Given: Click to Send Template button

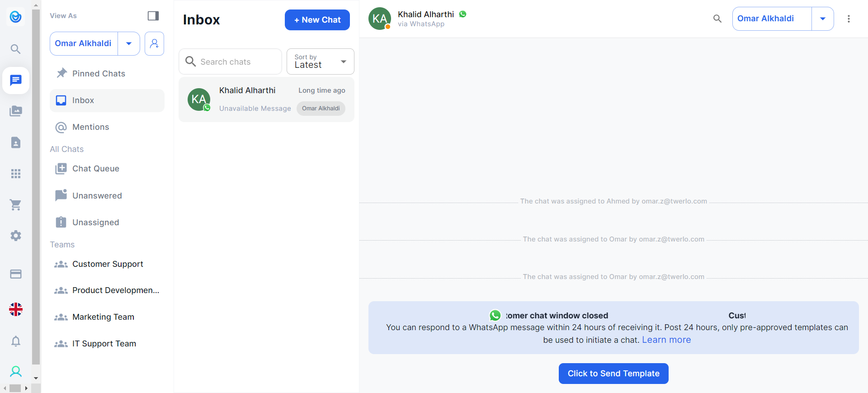Looking at the screenshot, I should point(613,374).
